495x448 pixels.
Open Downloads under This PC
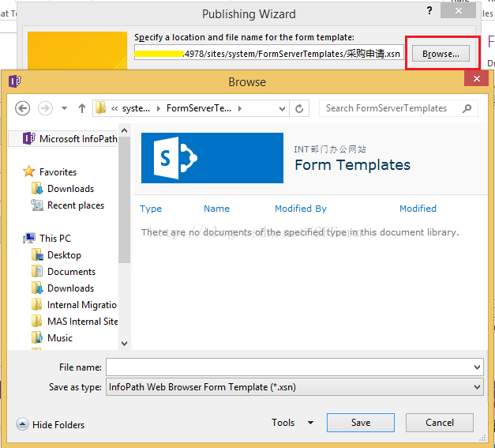[62, 288]
